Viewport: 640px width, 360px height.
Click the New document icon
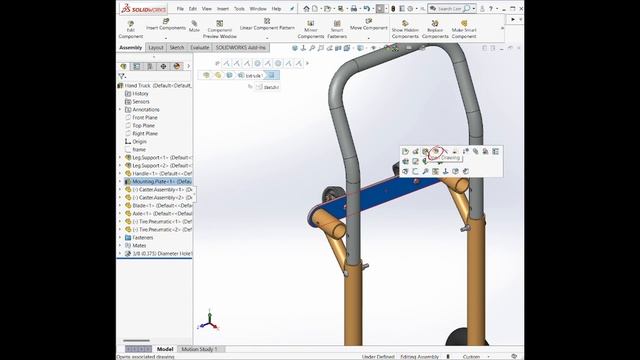pyautogui.click(x=315, y=9)
